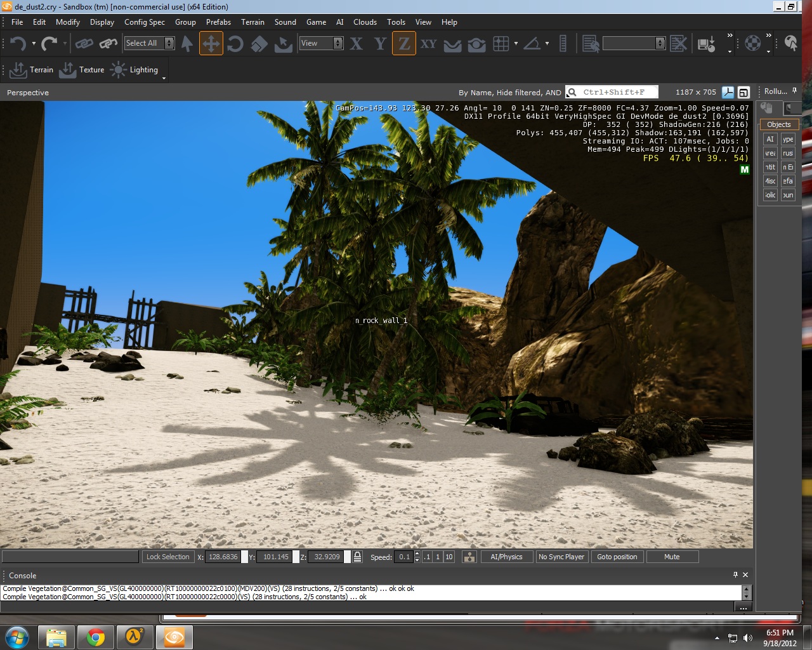Pick the Select arrow tool

pos(187,43)
